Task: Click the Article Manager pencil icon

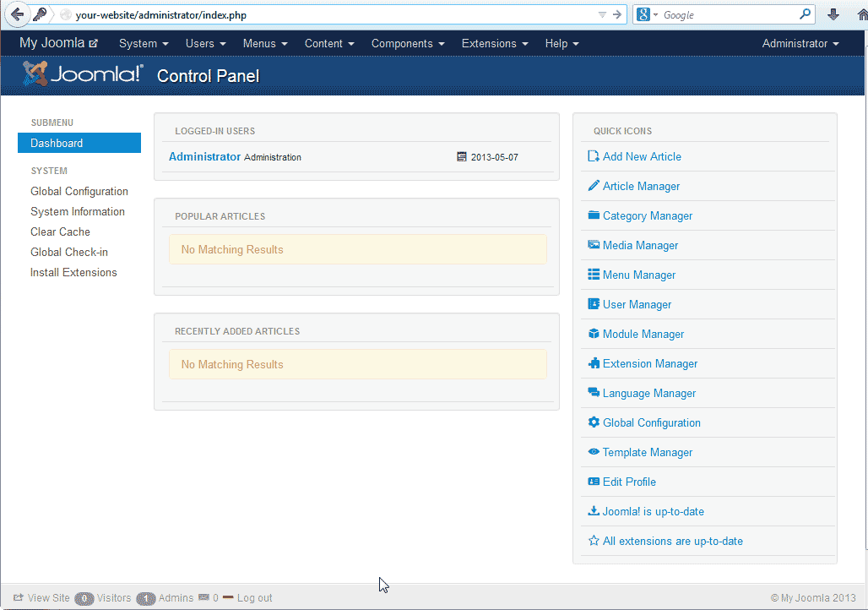Action: click(594, 186)
